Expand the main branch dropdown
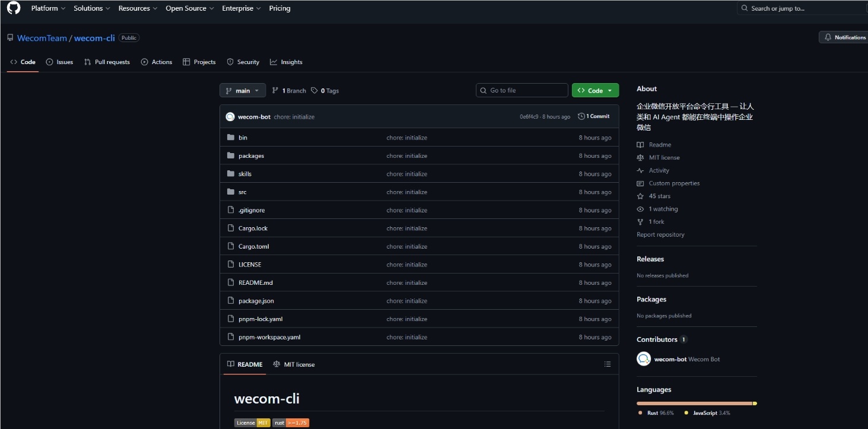The width and height of the screenshot is (868, 429). click(242, 90)
